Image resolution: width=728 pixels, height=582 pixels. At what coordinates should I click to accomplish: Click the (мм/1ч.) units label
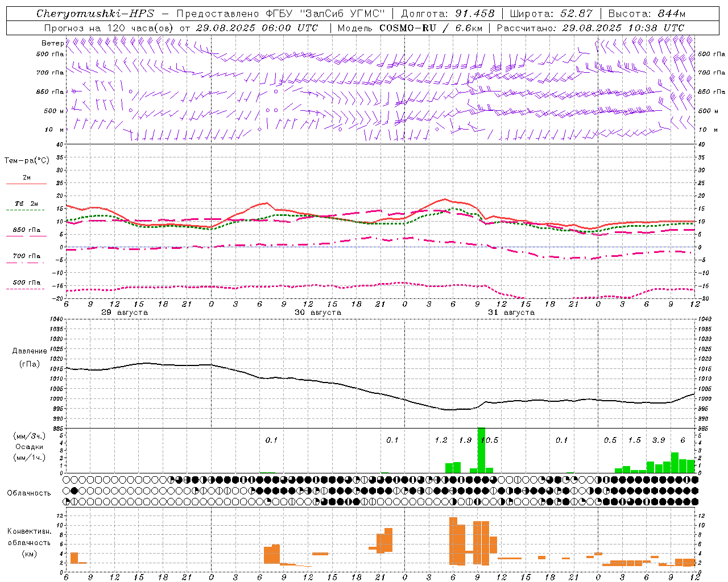[29, 458]
